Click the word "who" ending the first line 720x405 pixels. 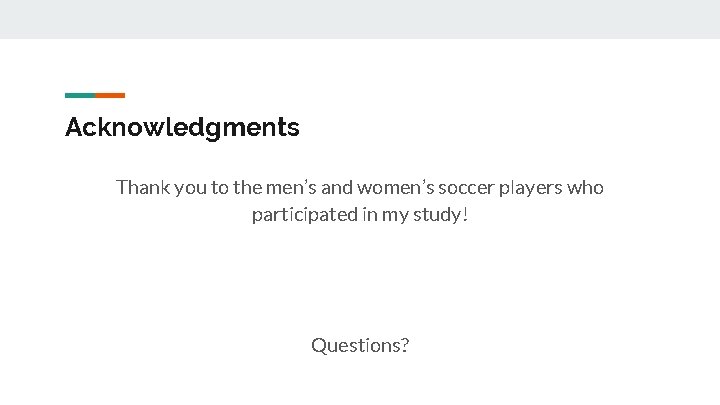[585, 188]
